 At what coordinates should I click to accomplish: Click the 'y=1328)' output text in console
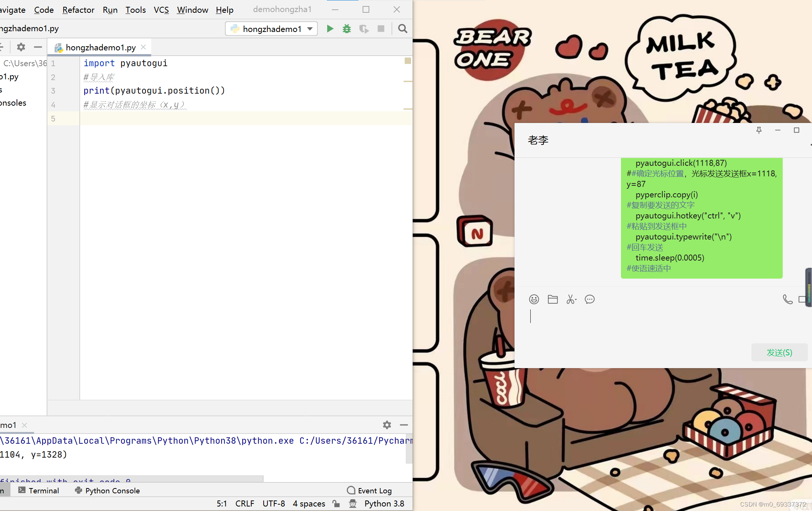(49, 455)
